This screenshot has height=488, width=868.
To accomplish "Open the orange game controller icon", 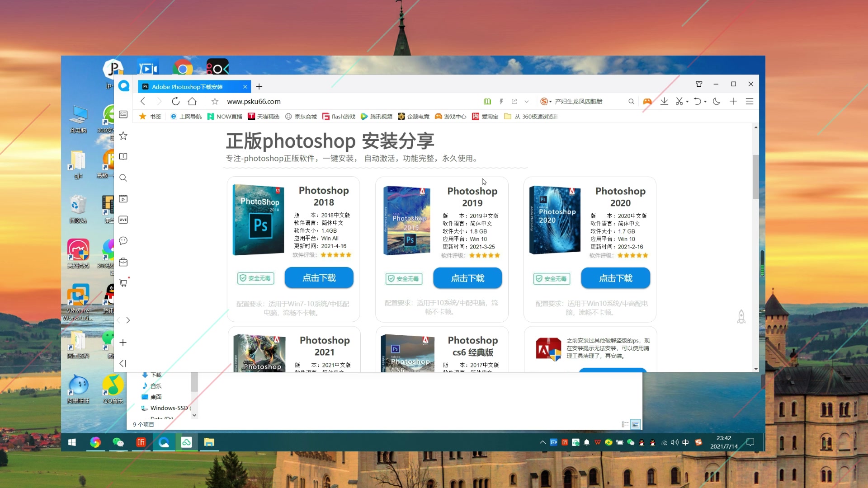I will [647, 101].
